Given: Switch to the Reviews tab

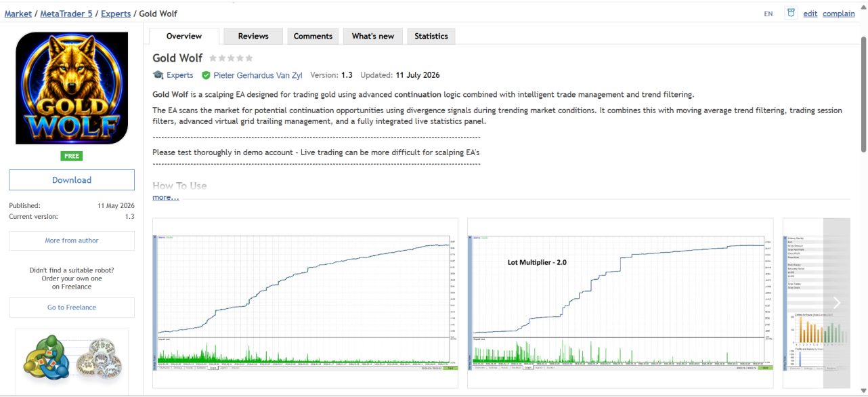Looking at the screenshot, I should 253,36.
